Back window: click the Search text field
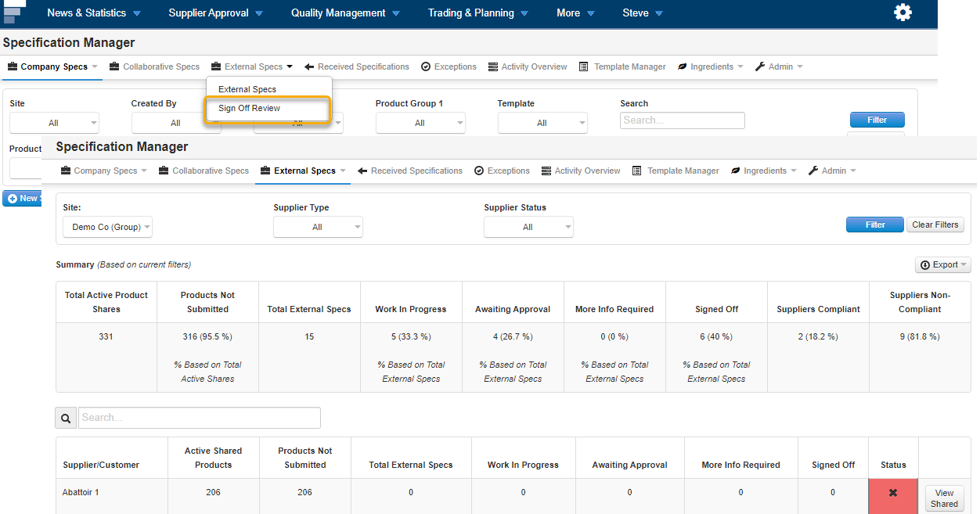 click(x=683, y=120)
